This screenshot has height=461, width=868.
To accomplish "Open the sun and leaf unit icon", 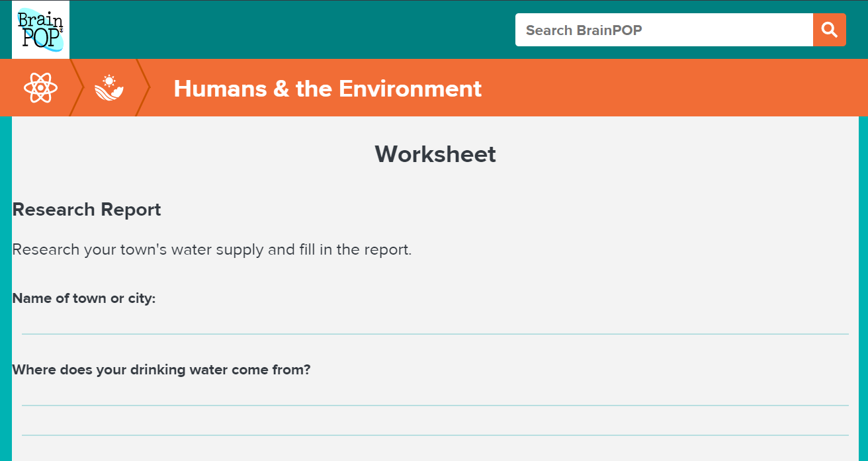I will pos(109,87).
